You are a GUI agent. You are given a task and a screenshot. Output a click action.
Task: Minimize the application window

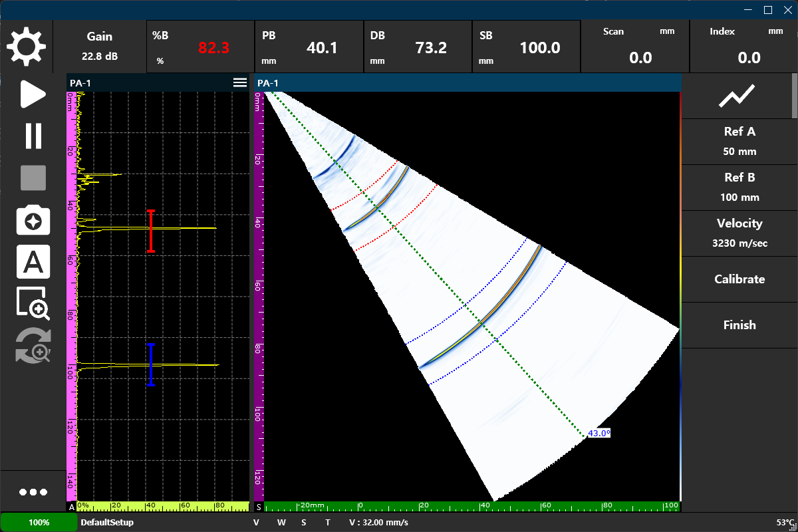[x=749, y=9]
